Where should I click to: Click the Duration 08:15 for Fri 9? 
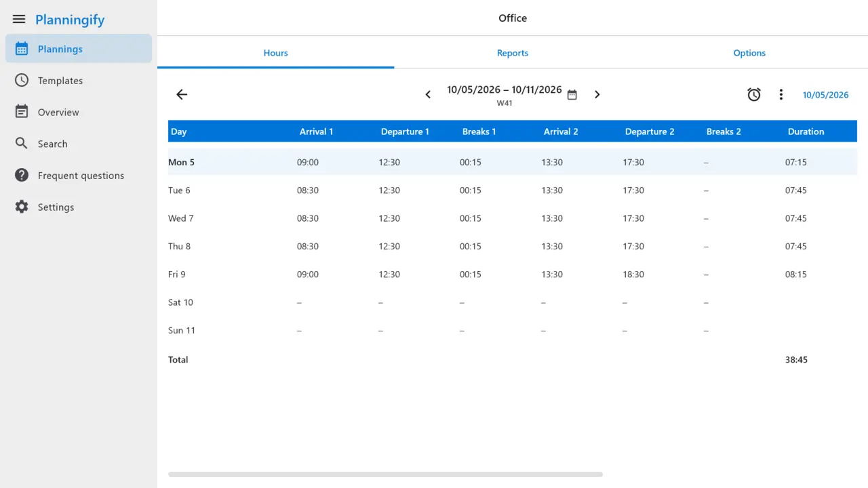point(796,274)
